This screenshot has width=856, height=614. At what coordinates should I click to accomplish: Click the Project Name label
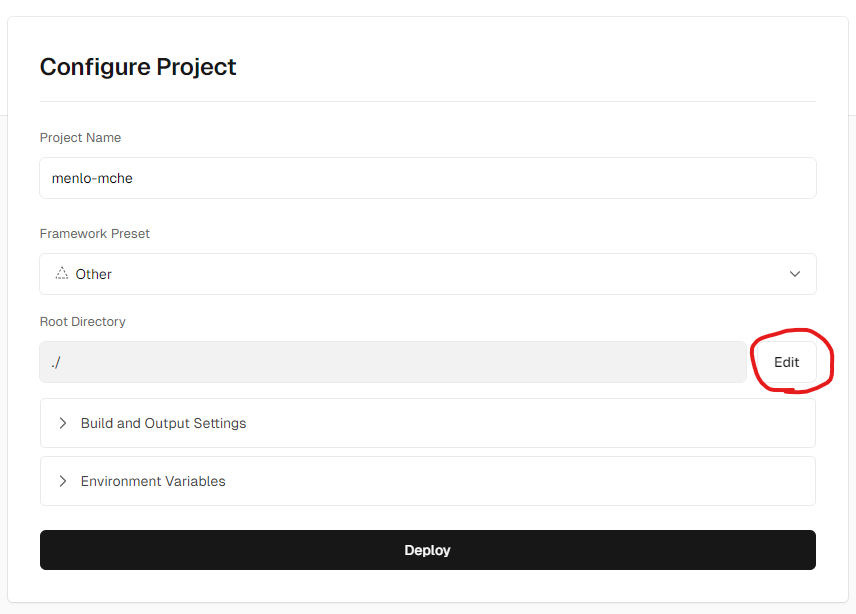point(80,137)
